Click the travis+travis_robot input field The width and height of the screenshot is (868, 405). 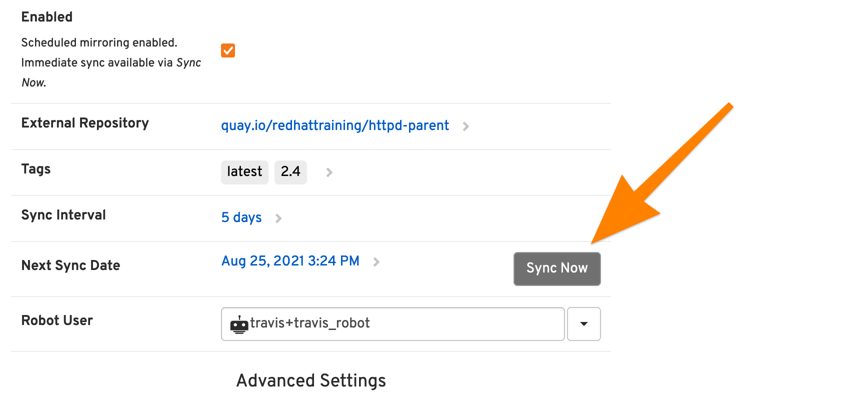pos(393,324)
